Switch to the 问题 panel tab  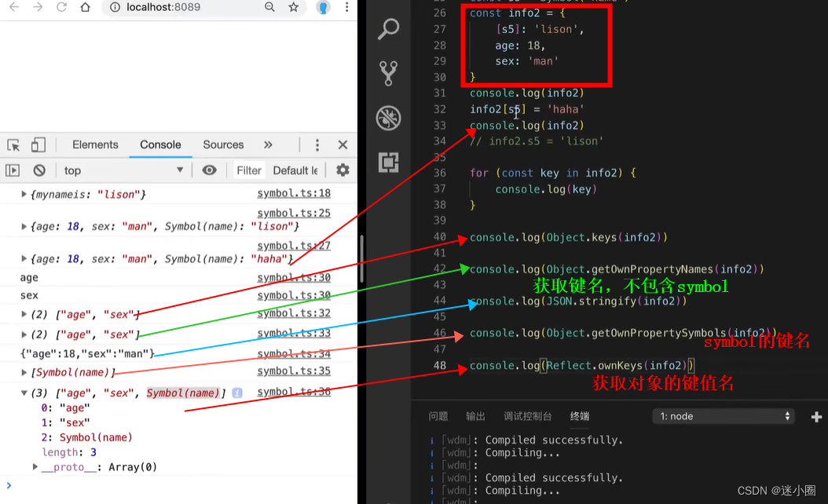coord(438,416)
